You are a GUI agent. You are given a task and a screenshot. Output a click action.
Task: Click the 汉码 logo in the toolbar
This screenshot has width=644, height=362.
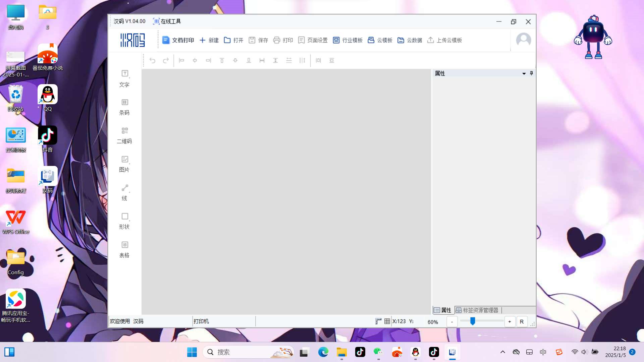click(132, 40)
